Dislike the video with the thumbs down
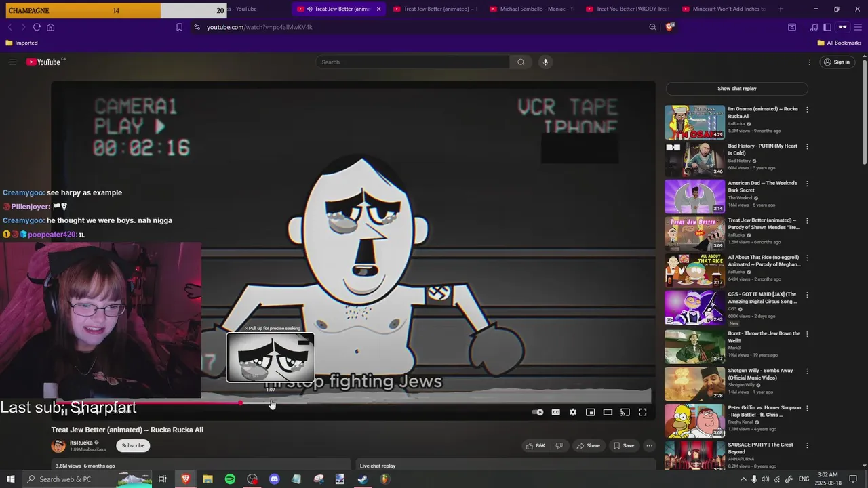Viewport: 868px width, 488px height. tap(559, 445)
